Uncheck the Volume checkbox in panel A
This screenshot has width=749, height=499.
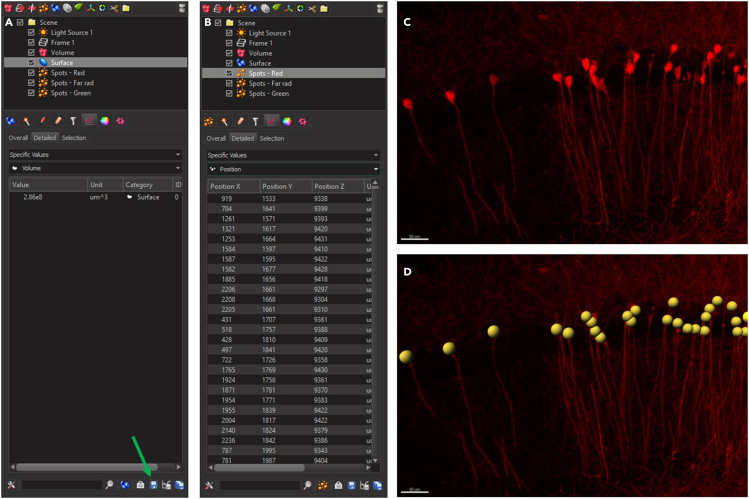click(x=31, y=53)
